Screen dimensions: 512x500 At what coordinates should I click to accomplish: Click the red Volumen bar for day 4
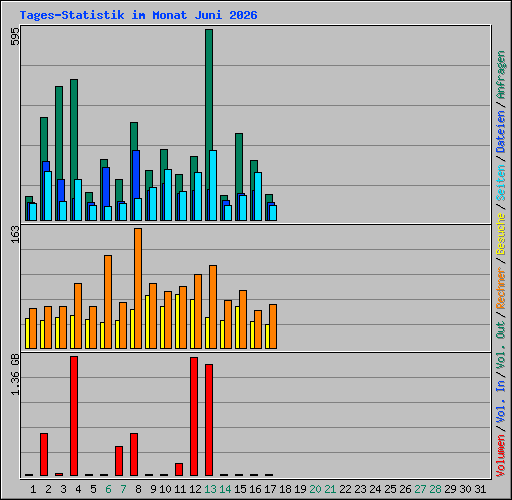click(74, 416)
